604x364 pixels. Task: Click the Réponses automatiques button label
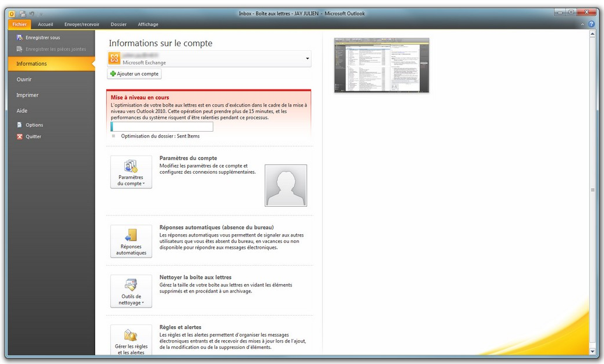131,250
